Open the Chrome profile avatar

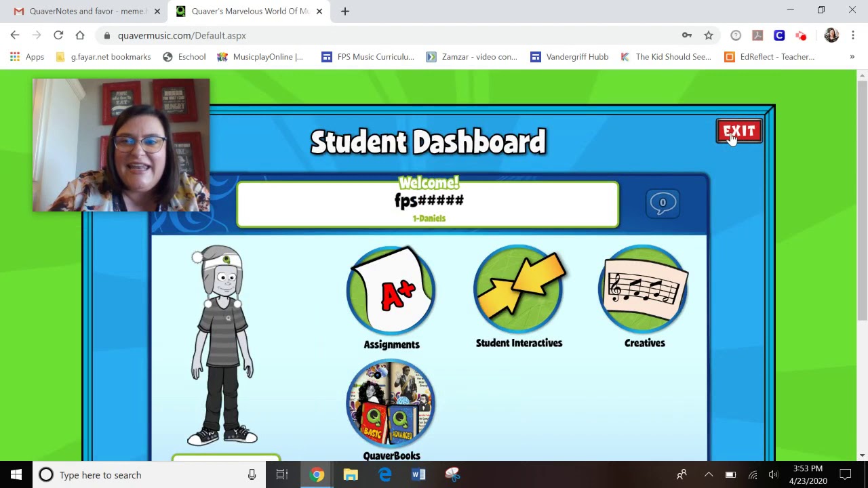(831, 35)
